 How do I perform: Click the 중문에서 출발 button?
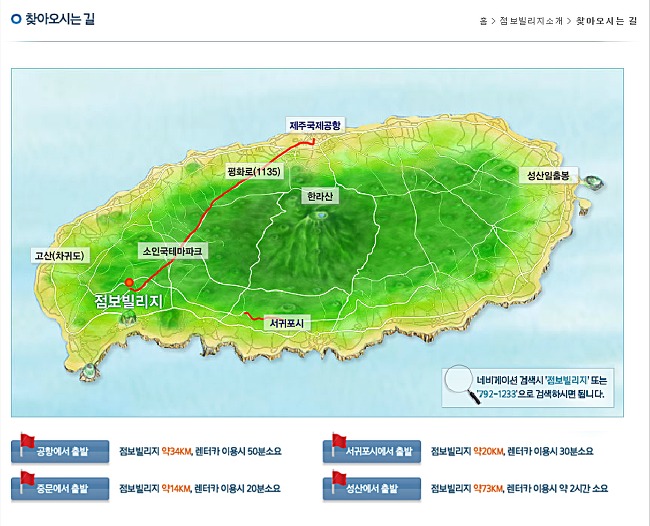pos(60,488)
